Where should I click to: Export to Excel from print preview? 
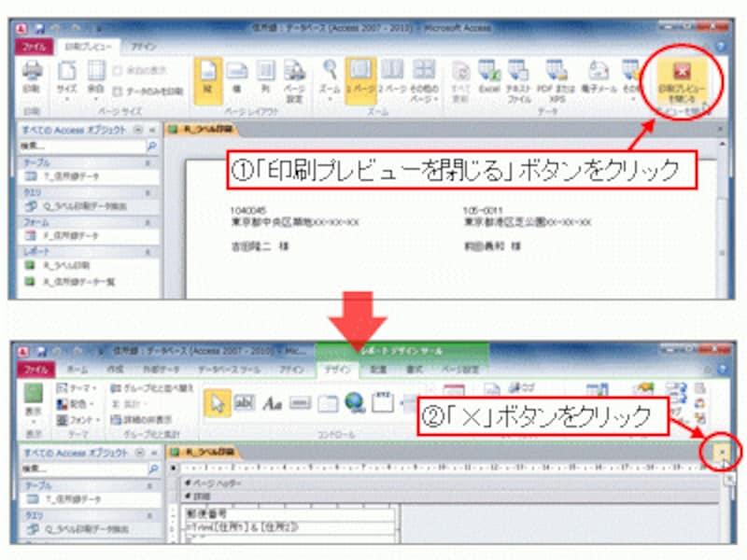pyautogui.click(x=489, y=77)
